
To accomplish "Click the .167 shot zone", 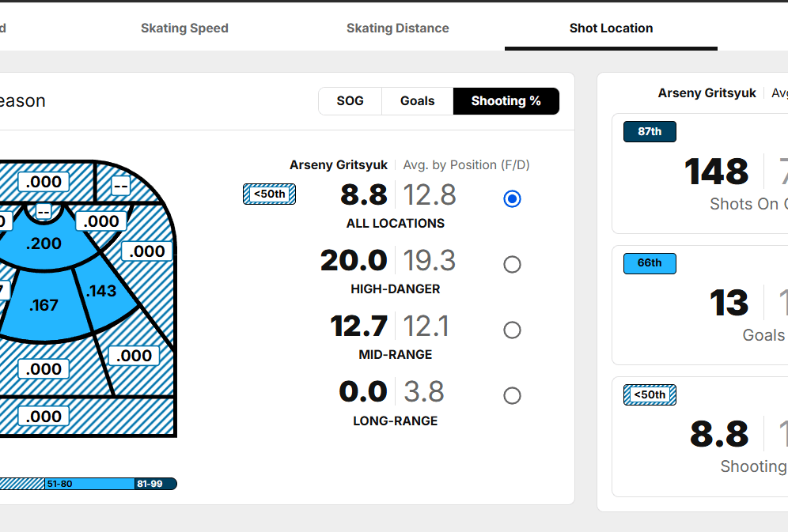I will [x=44, y=305].
